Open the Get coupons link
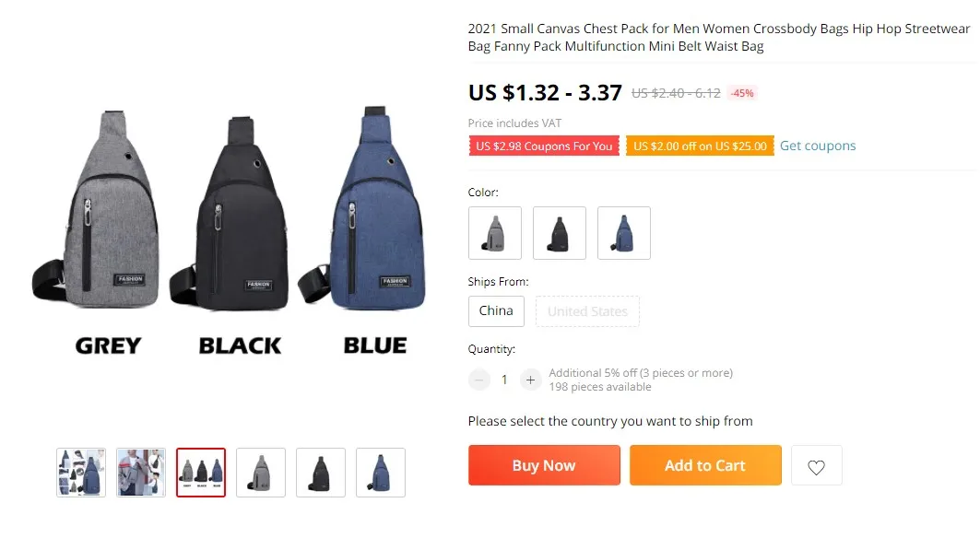 coord(818,146)
